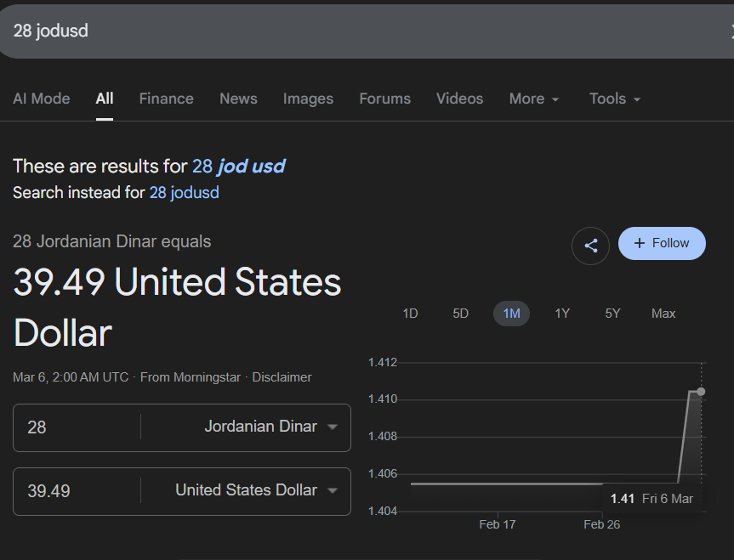Viewport: 734px width, 560px height.
Task: Switch chart to 1Y range
Action: click(562, 314)
